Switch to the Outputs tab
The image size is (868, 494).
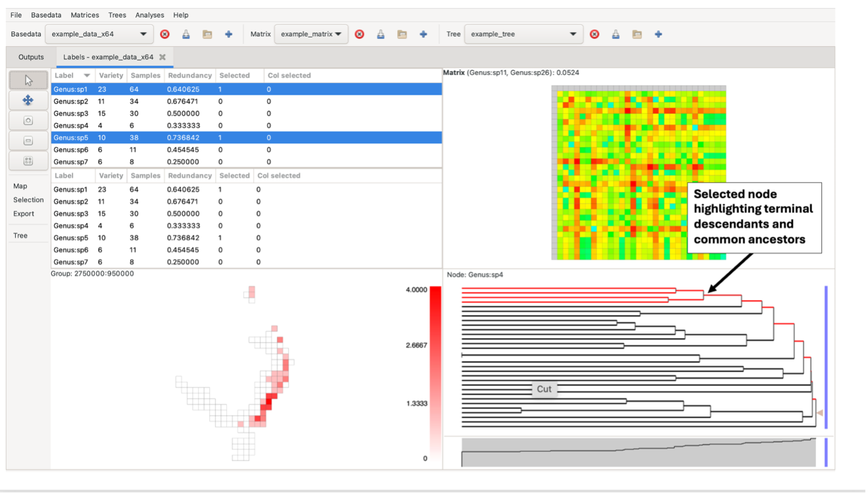click(x=31, y=57)
